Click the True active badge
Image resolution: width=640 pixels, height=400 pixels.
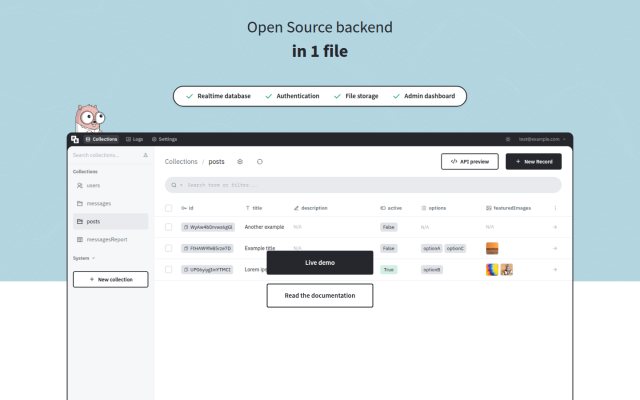(x=389, y=269)
